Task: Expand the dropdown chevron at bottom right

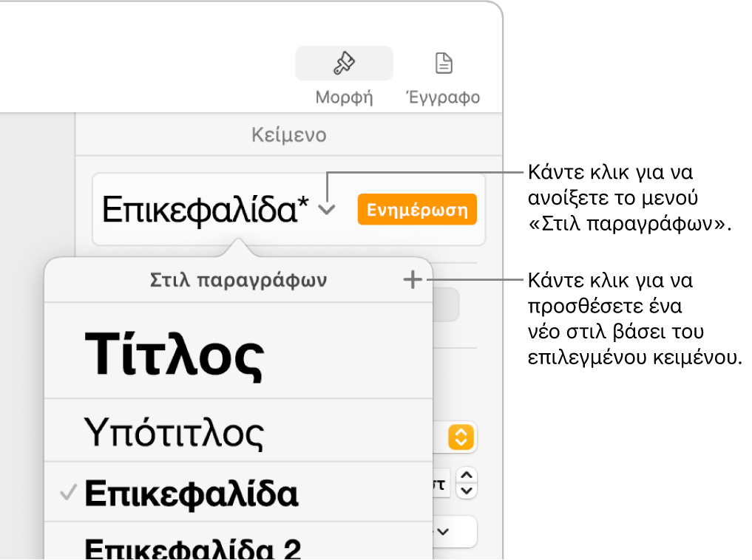Action: coord(444,531)
